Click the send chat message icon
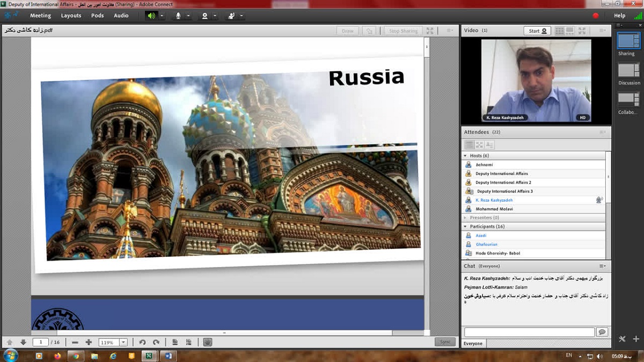Viewport: 644px width, 362px height. point(602,332)
